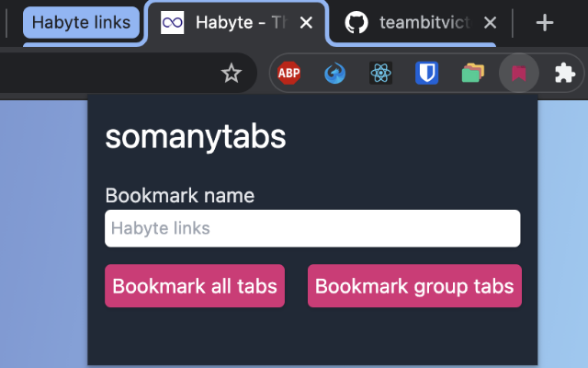Toggle the somanytabs bookmark extension icon
Image resolution: width=588 pixels, height=368 pixels.
519,73
